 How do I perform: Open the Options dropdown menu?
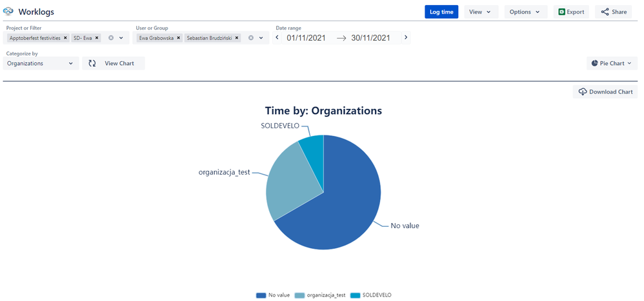coord(525,12)
